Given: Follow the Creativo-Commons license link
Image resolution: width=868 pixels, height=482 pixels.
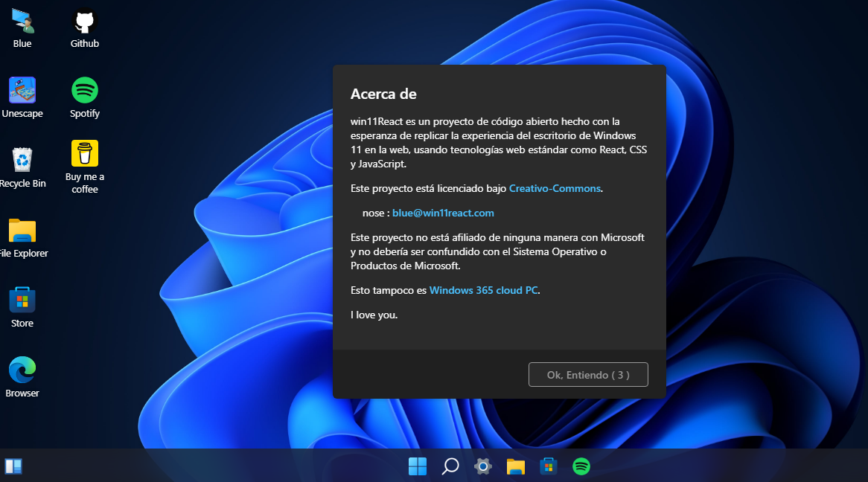Looking at the screenshot, I should (x=555, y=188).
